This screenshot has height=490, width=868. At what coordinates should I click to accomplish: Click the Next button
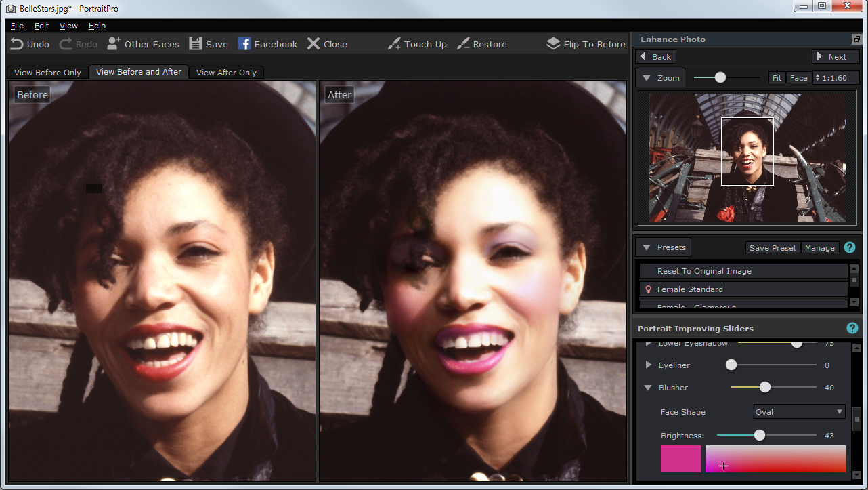point(836,57)
